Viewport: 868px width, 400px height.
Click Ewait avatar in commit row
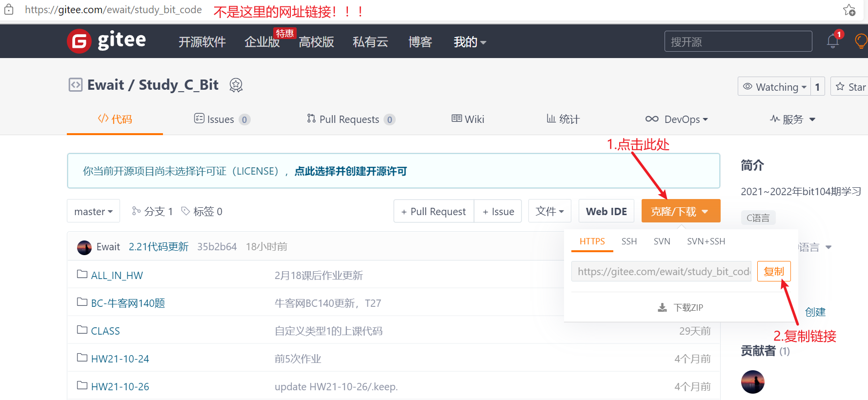pyautogui.click(x=84, y=247)
